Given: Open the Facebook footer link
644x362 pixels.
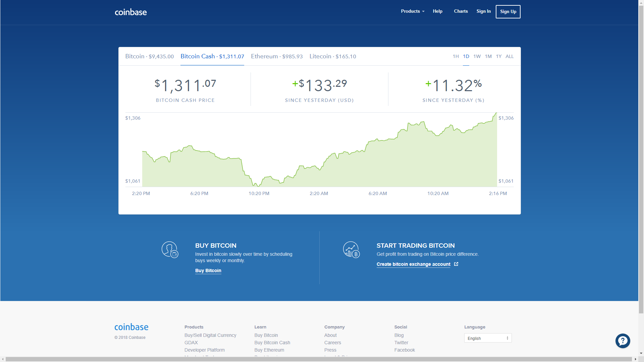Looking at the screenshot, I should pyautogui.click(x=405, y=350).
